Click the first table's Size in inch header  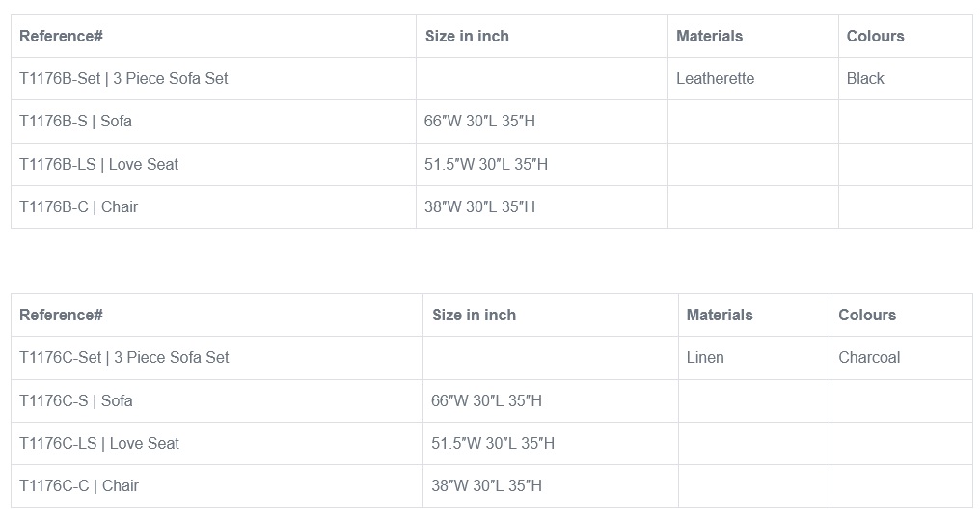467,37
